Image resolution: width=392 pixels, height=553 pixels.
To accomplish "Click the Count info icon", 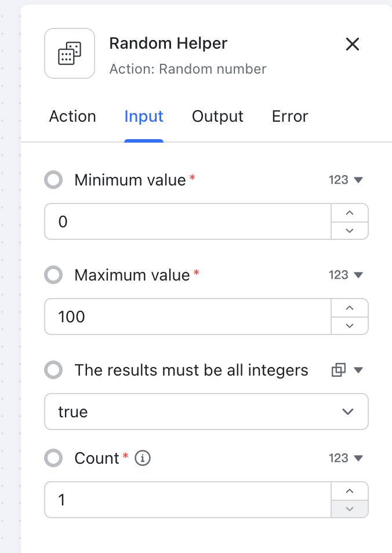I will tap(143, 459).
